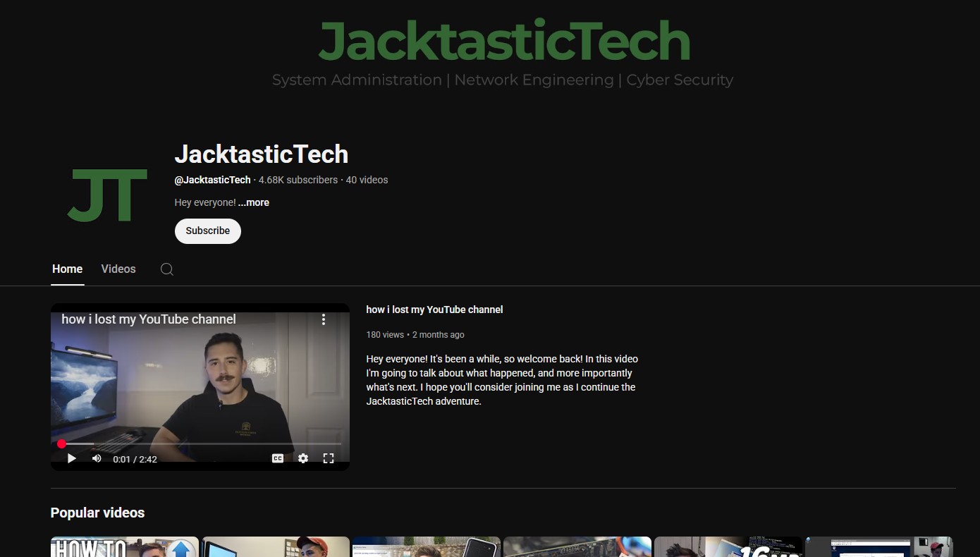Open the popular video thumbnail showing '16MB'
Image resolution: width=980 pixels, height=557 pixels.
click(x=728, y=547)
